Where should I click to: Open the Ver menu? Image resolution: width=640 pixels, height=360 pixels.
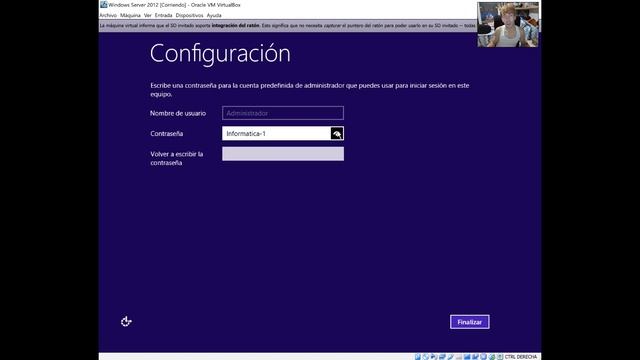[x=148, y=15]
